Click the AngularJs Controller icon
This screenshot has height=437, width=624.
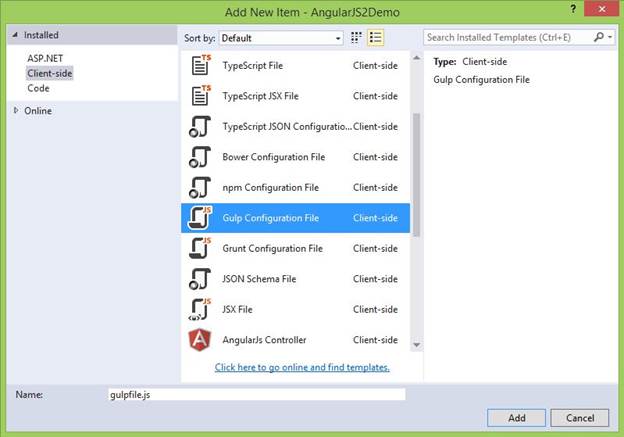(200, 340)
